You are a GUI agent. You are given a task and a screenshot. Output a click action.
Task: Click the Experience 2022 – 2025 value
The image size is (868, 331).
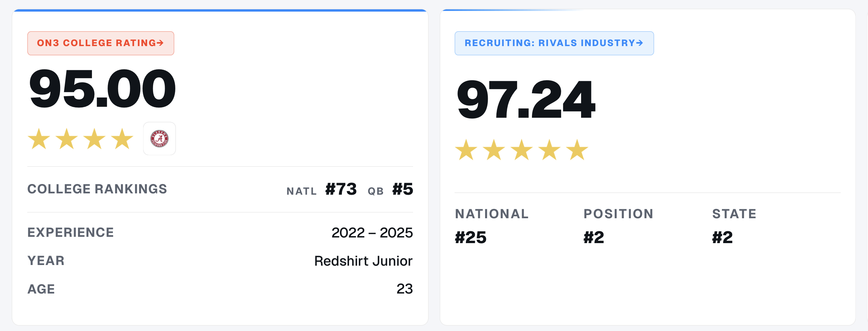(x=372, y=233)
